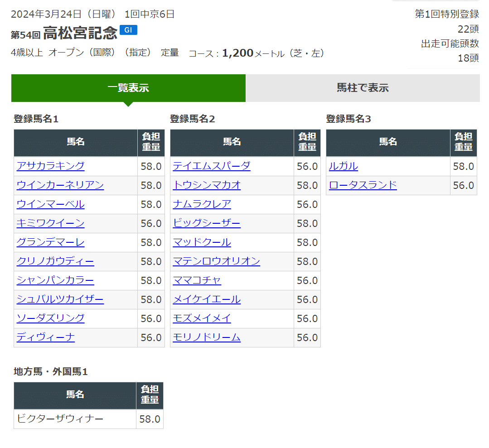The height and width of the screenshot is (448, 489).
Task: Switch to the 一覧表示 tab
Action: point(128,88)
